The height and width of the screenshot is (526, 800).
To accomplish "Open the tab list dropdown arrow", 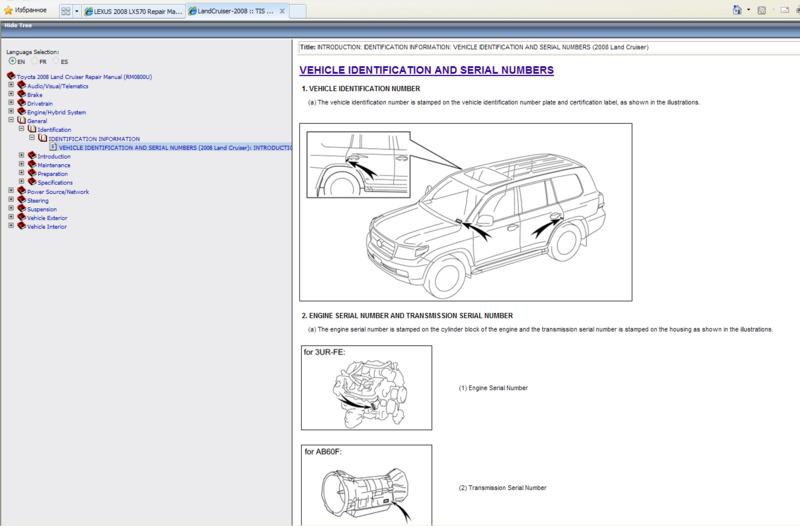I will pos(77,11).
